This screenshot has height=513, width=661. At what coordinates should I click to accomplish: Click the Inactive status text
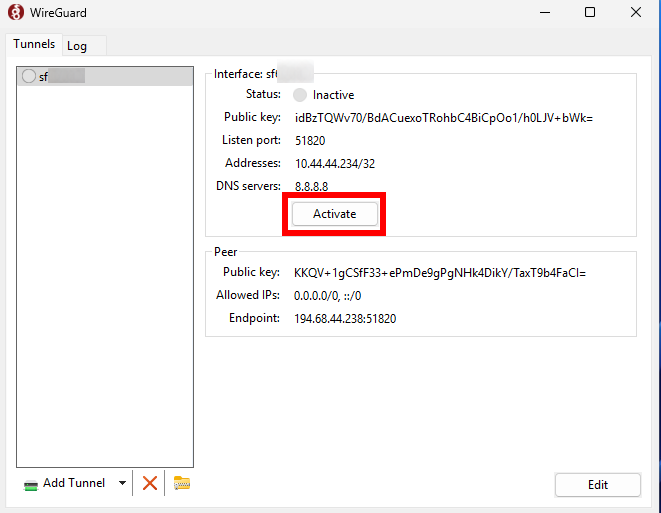333,95
